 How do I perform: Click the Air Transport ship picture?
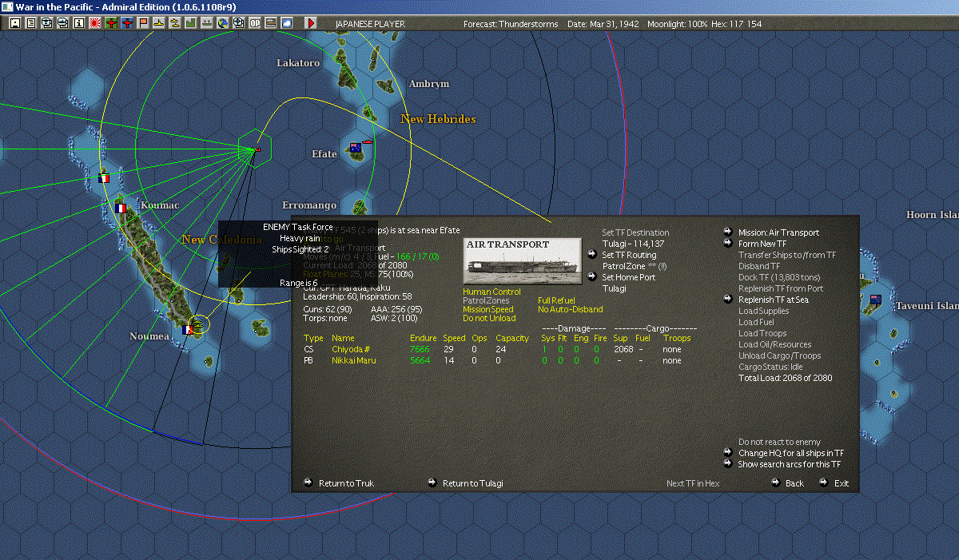pos(522,260)
